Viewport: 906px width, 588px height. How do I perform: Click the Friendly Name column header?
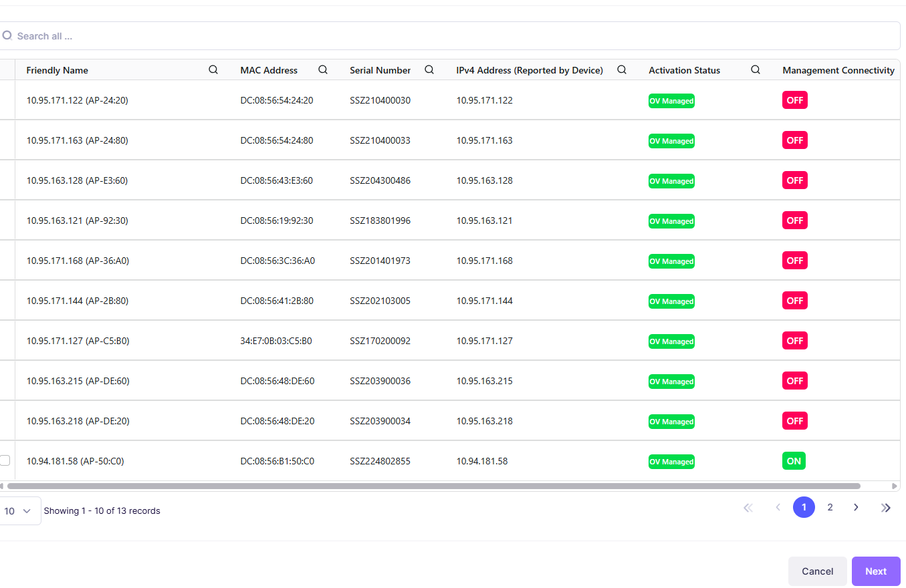pyautogui.click(x=57, y=70)
